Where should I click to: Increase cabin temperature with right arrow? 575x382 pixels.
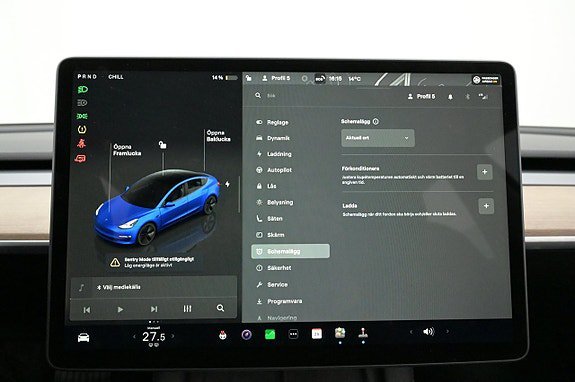pyautogui.click(x=173, y=336)
